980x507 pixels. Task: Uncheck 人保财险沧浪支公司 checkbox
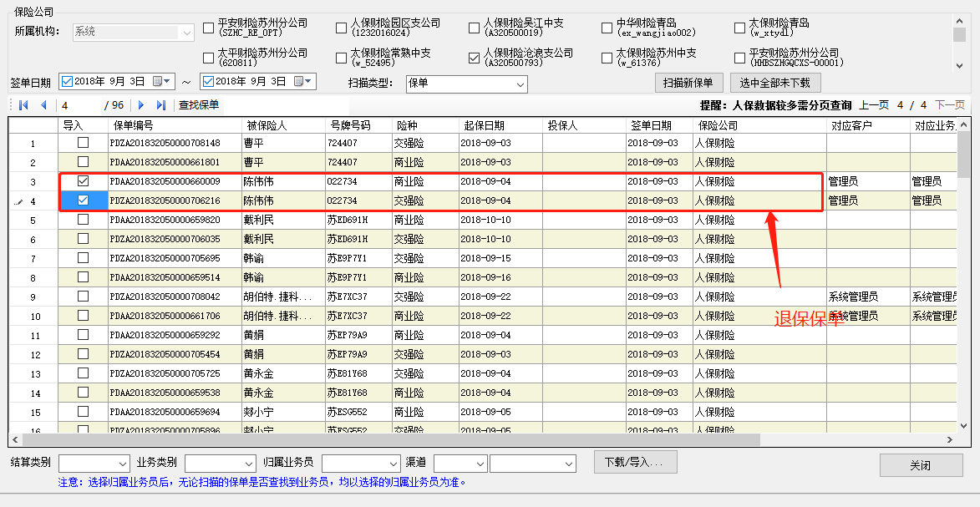pos(475,58)
